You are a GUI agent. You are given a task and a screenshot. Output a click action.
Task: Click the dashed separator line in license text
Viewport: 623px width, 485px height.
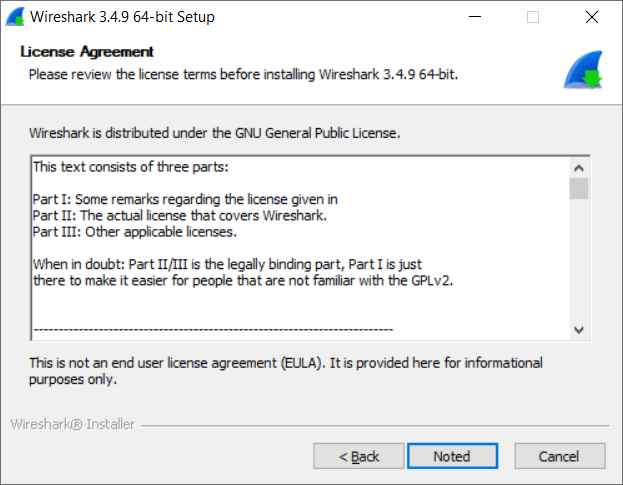coord(213,329)
